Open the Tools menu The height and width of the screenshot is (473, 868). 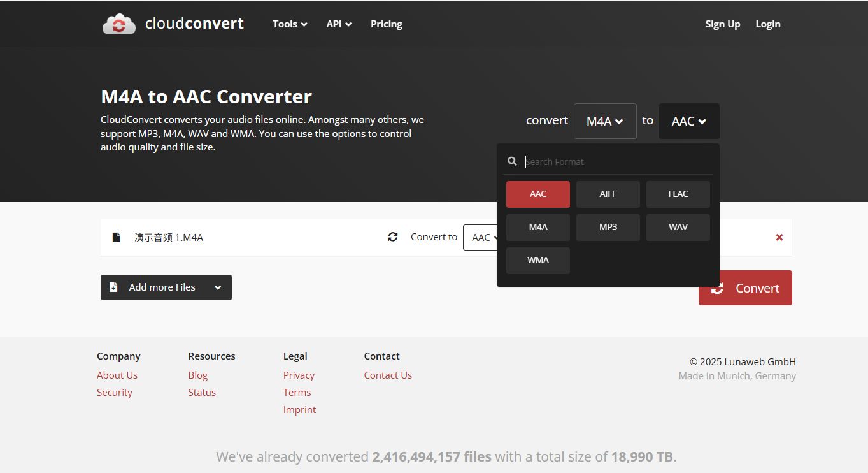(x=290, y=24)
